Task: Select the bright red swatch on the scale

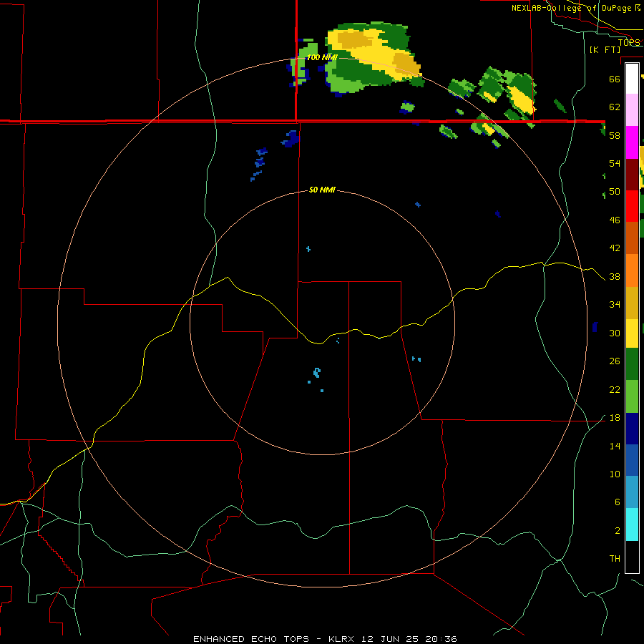Action: [632, 206]
